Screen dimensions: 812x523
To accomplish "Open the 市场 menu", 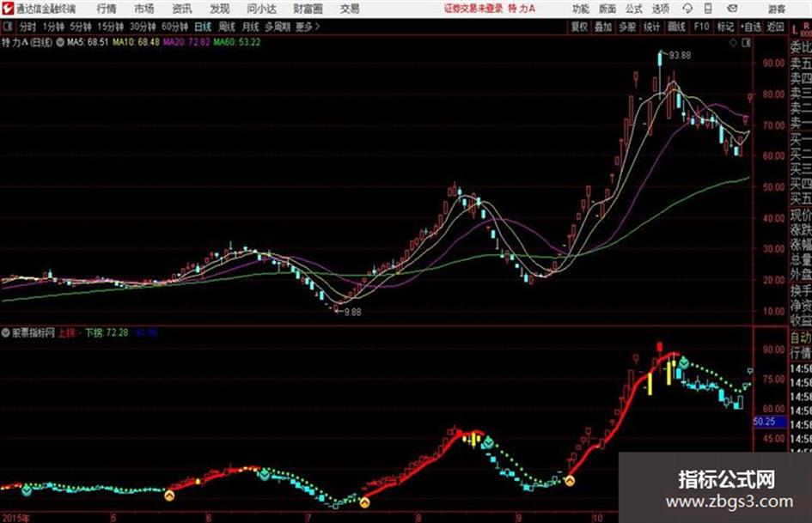I will pos(144,9).
